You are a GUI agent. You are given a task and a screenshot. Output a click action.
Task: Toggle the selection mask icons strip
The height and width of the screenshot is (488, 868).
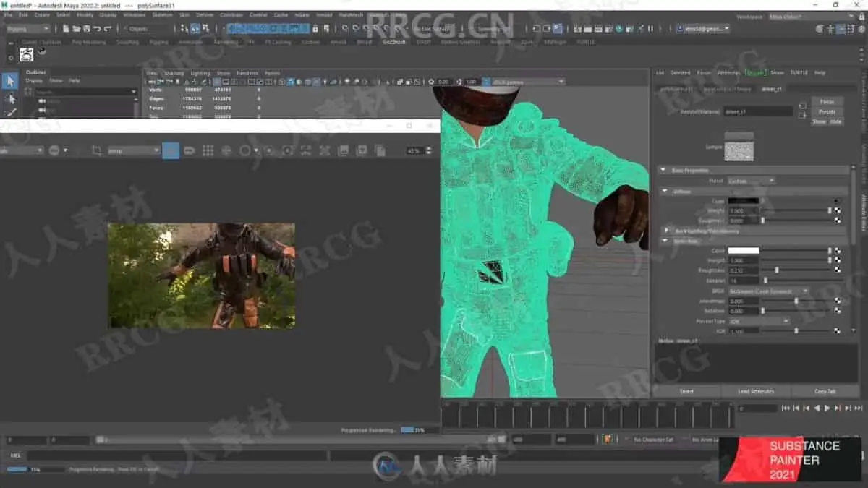[268, 29]
